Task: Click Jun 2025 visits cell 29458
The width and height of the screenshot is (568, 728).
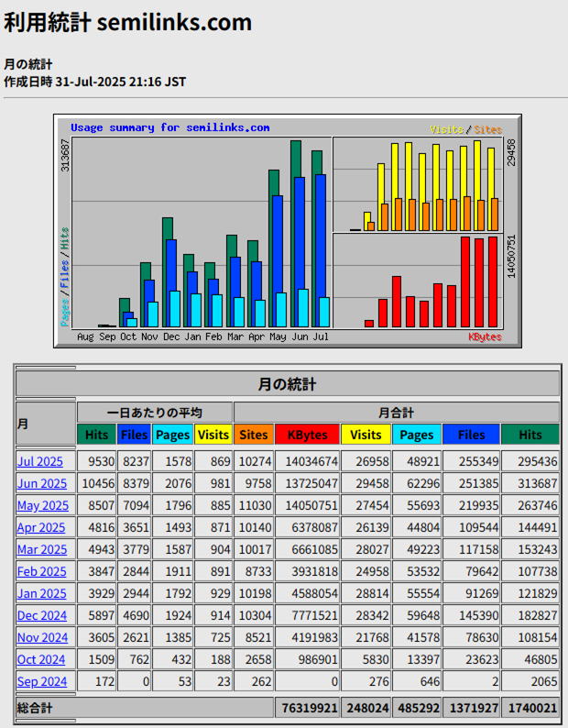Action: click(366, 483)
